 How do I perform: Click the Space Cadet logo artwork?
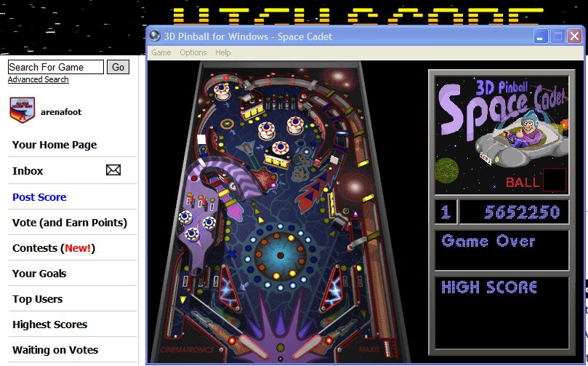pyautogui.click(x=502, y=135)
